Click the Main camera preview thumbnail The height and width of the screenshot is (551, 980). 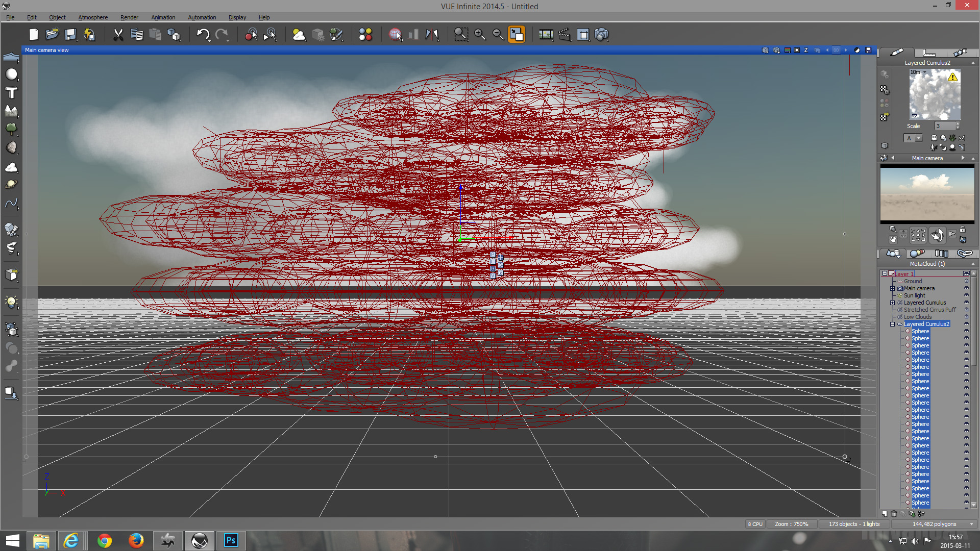(x=927, y=194)
